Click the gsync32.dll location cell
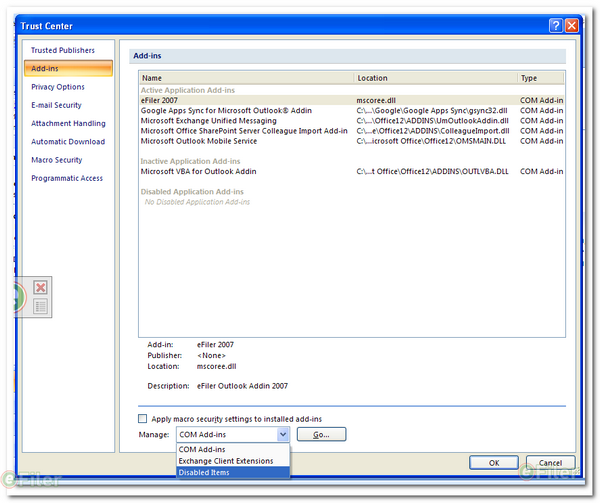The height and width of the screenshot is (503, 600). pyautogui.click(x=432, y=111)
